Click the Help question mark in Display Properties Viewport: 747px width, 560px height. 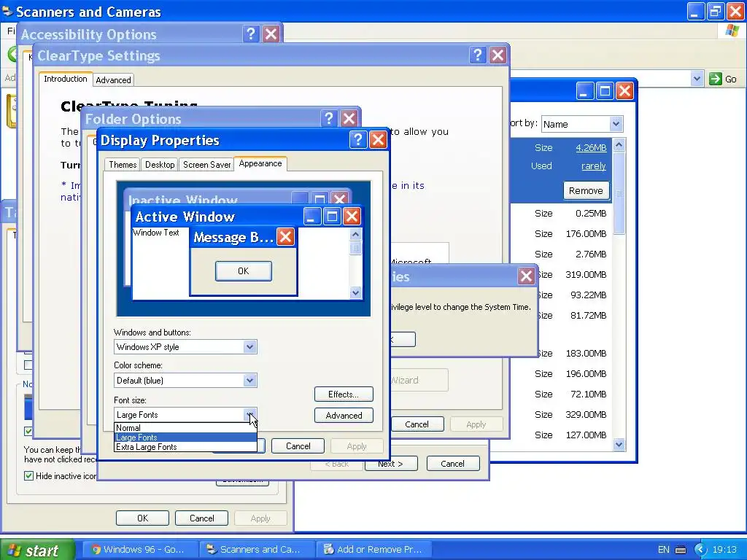[358, 140]
